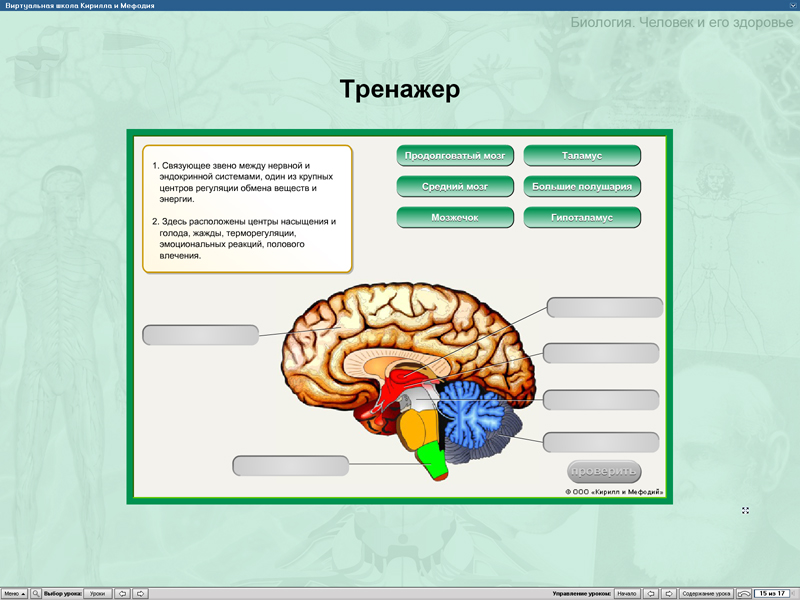Open Содержание урока
Viewport: 800px width, 600px height.
[x=708, y=592]
